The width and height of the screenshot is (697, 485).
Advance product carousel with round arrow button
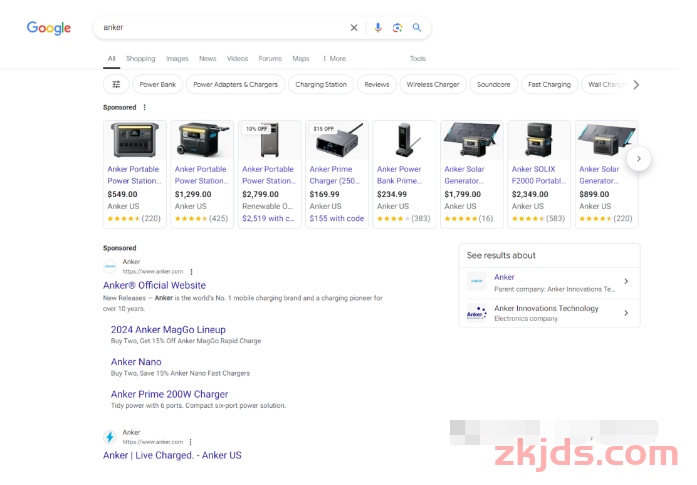click(639, 159)
